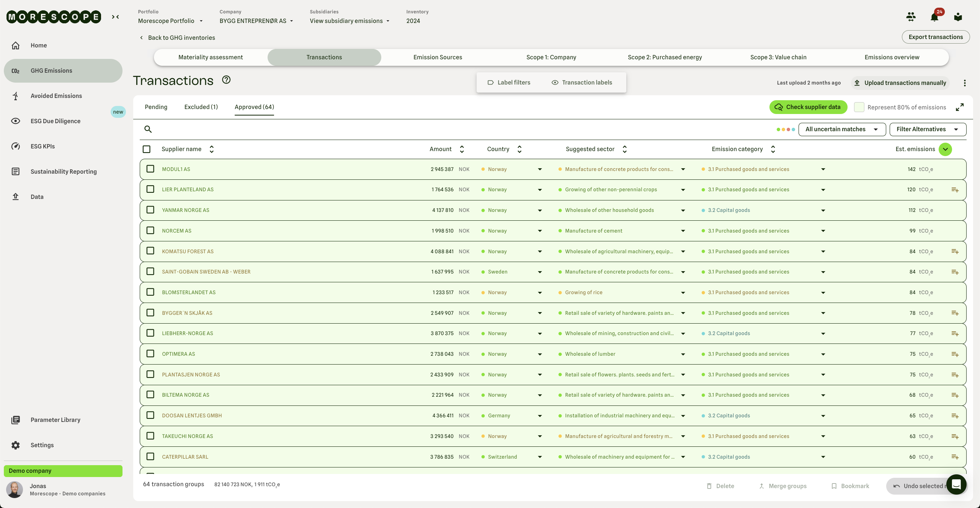Open All uncertain matches dropdown
Image resolution: width=980 pixels, height=508 pixels.
(x=842, y=129)
